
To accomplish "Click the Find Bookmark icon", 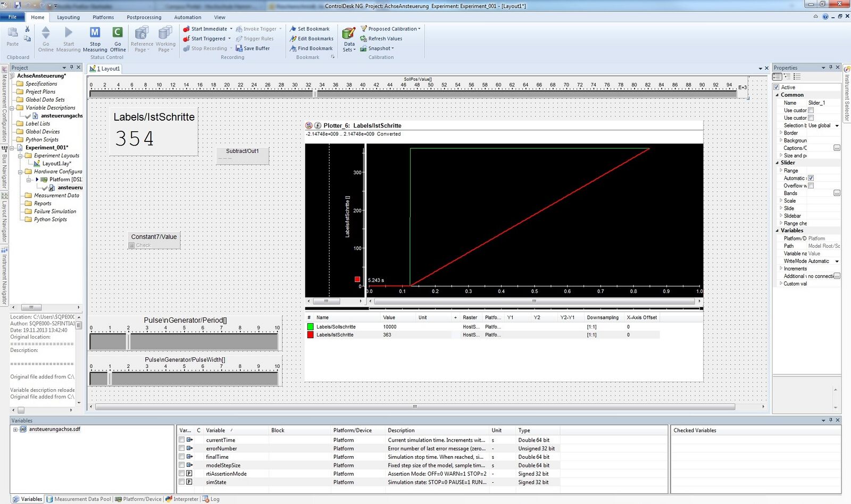I will tap(293, 48).
